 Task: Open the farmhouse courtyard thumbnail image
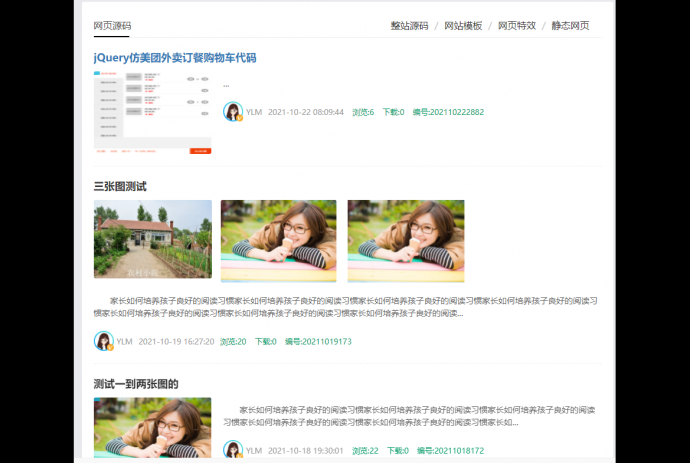pyautogui.click(x=153, y=239)
